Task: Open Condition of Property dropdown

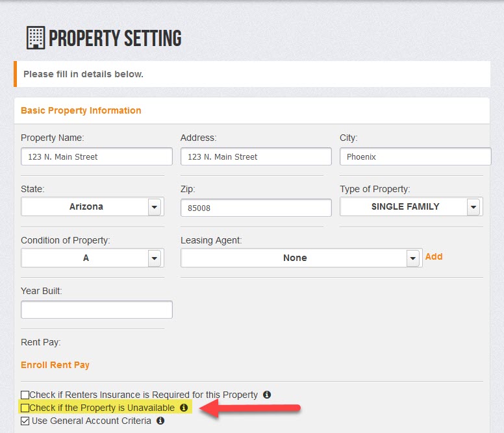Action: coord(93,258)
